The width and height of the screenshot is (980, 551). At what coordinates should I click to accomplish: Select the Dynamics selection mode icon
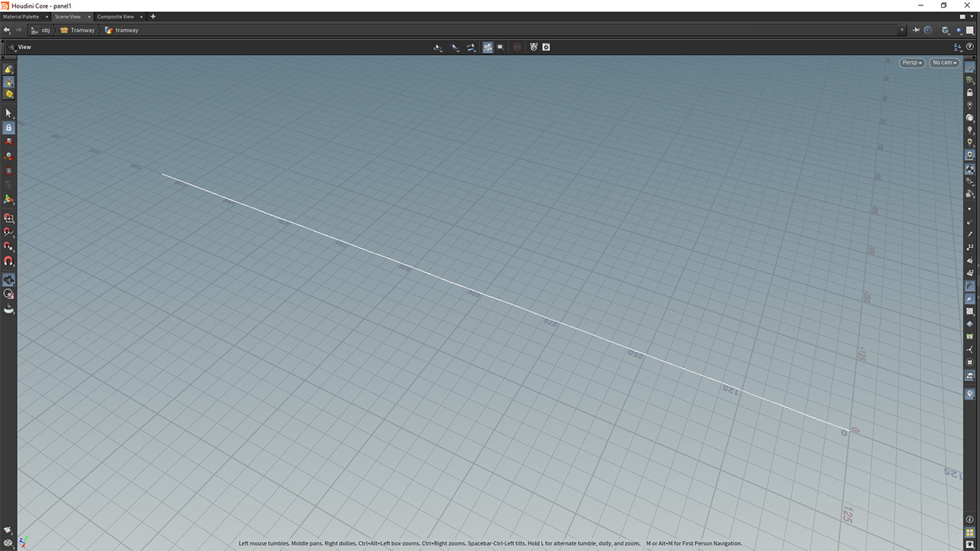[8, 94]
